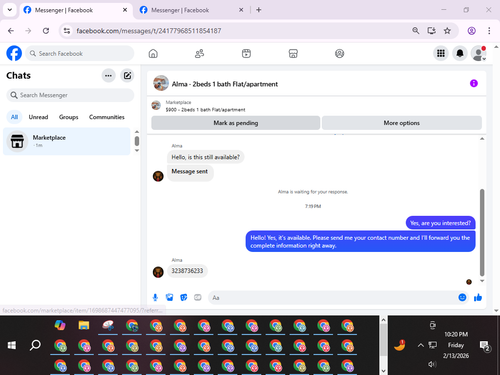Open the volume speaker tray icon

tap(432, 364)
